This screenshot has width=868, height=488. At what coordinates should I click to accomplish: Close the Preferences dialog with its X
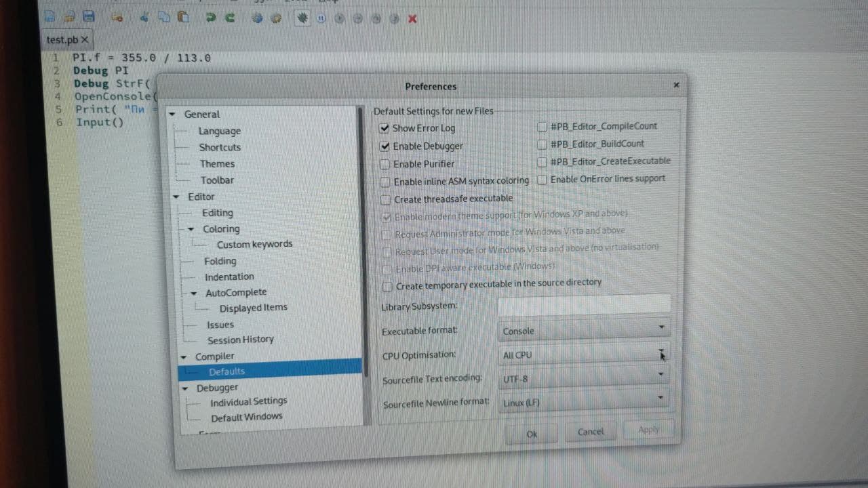coord(676,85)
